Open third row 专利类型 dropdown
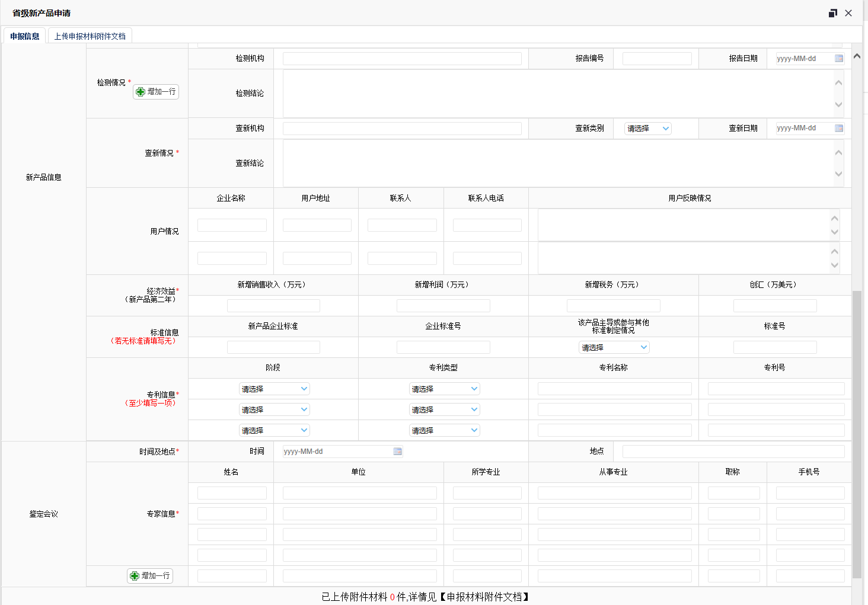Viewport: 868px width, 605px height. pos(445,431)
